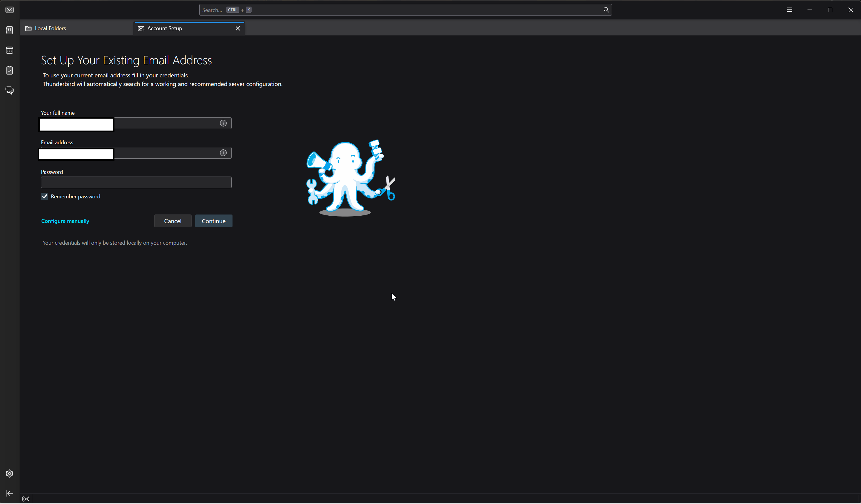Open the Thunderbird hamburger menu

click(789, 10)
